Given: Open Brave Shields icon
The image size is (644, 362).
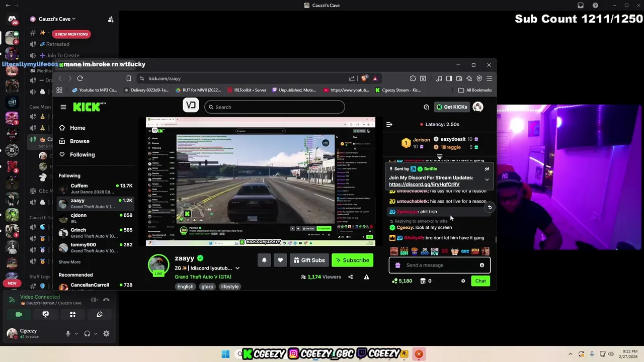Looking at the screenshot, I should 364,78.
